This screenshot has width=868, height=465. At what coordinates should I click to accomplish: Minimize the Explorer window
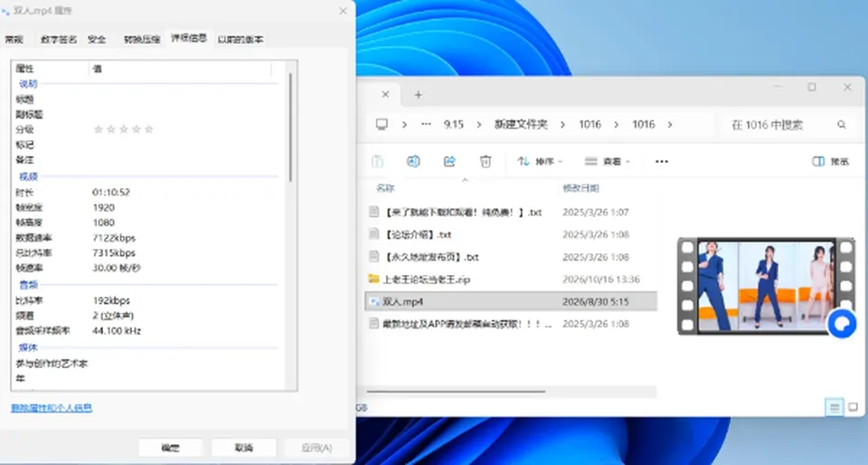778,87
